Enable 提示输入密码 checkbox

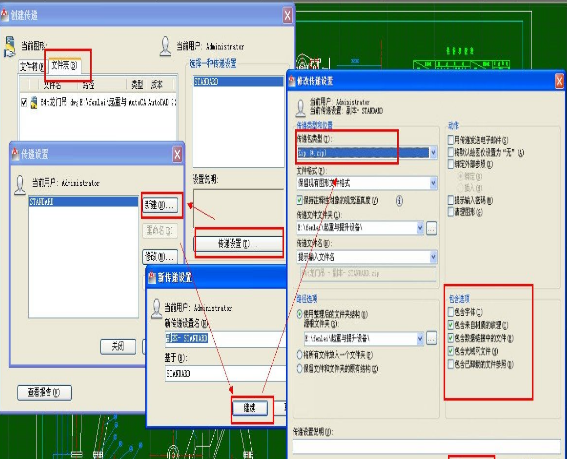[x=451, y=200]
